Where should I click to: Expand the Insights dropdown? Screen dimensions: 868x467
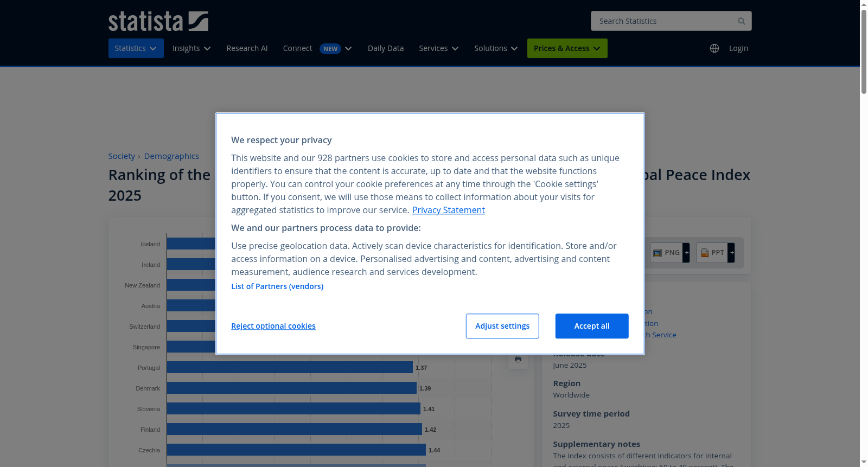192,48
